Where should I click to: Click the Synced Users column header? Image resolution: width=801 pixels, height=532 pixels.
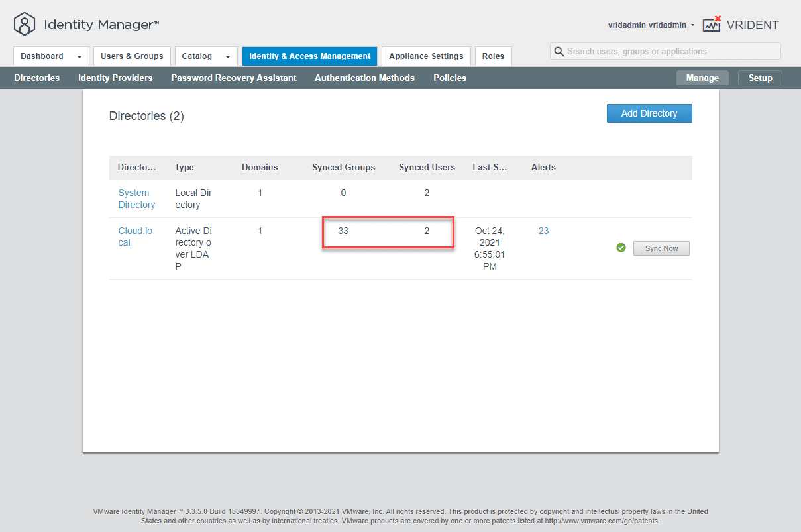pyautogui.click(x=427, y=167)
